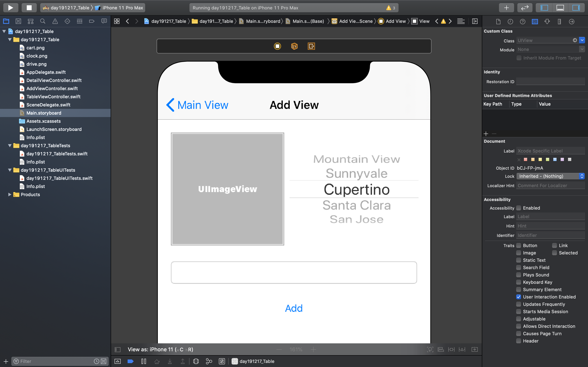Pick the red document label color

(526, 159)
